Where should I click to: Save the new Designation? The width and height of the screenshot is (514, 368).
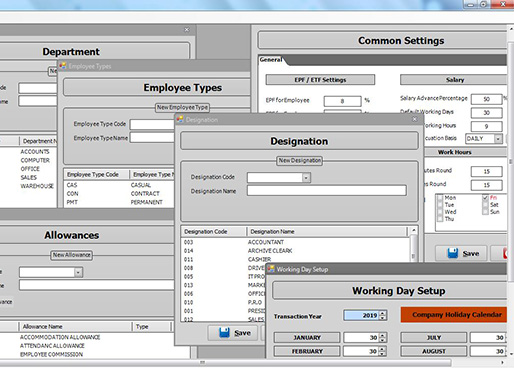233,332
